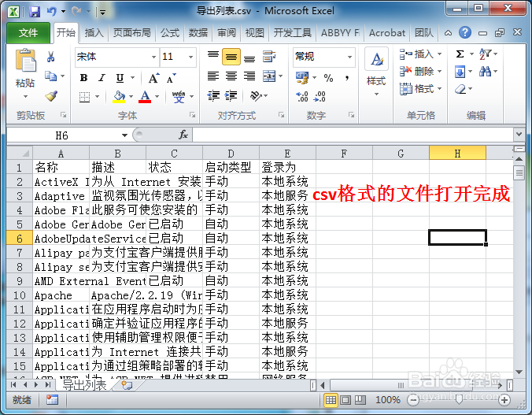Align text right
The height and width of the screenshot is (415, 532).
pos(249,76)
